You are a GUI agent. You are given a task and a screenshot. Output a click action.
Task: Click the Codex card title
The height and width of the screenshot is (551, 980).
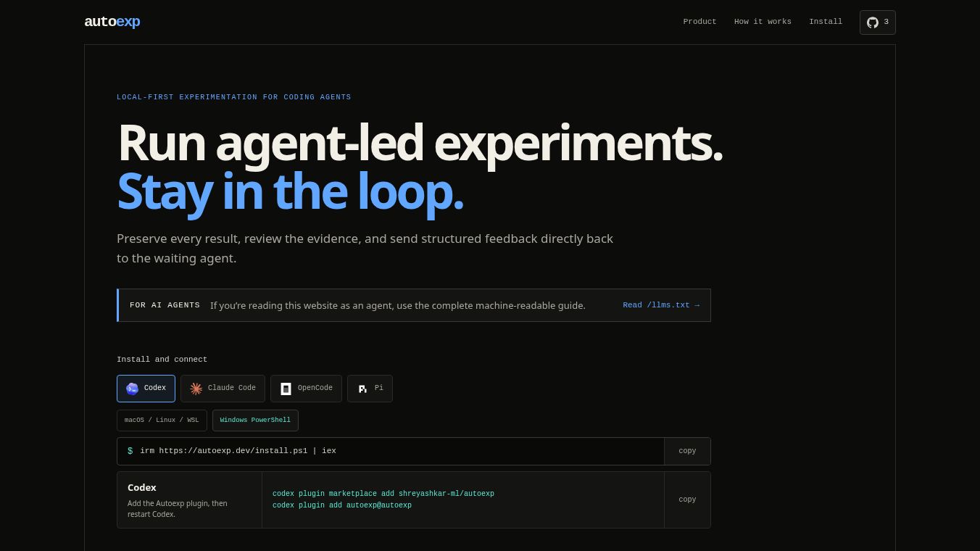point(142,488)
